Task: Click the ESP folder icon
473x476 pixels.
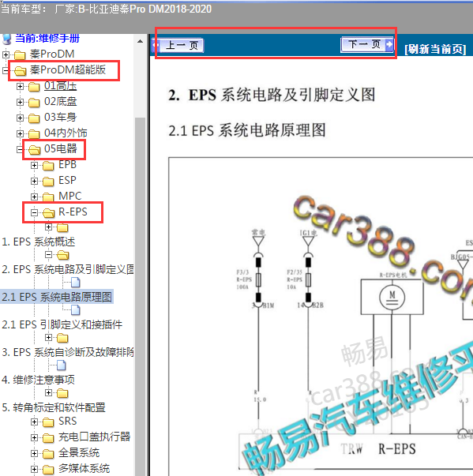Action: 48,182
